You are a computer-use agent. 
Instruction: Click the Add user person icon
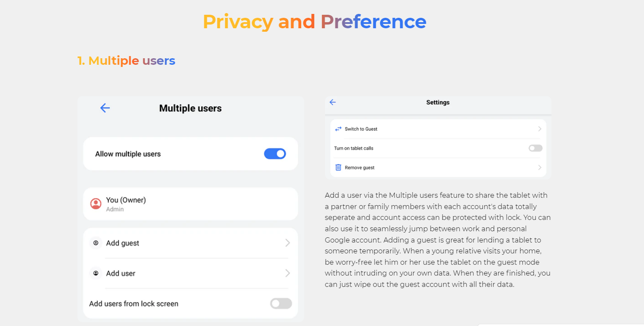pyautogui.click(x=96, y=273)
